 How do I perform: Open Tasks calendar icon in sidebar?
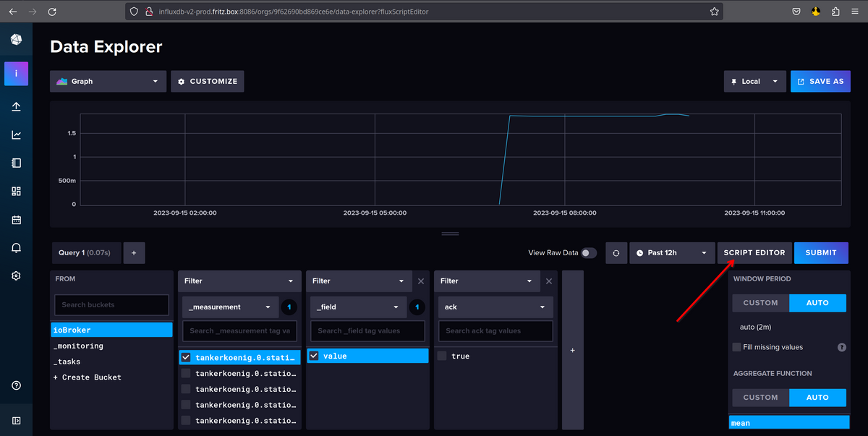16,219
